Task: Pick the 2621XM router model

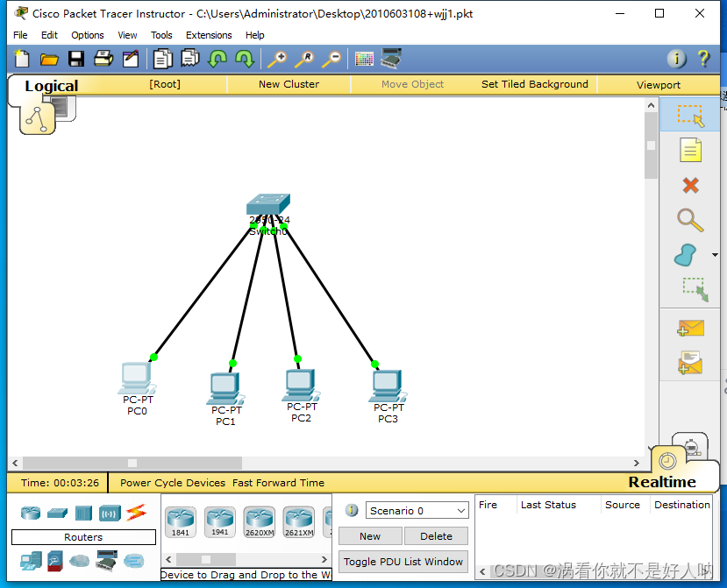Action: click(x=299, y=521)
